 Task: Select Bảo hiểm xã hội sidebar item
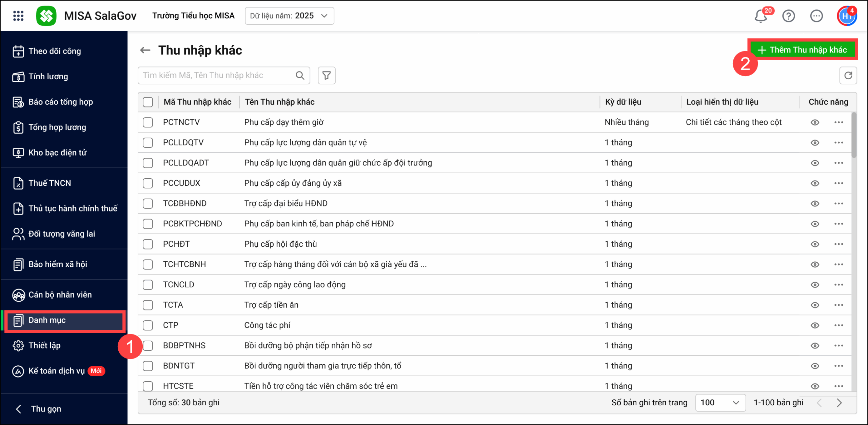click(58, 264)
